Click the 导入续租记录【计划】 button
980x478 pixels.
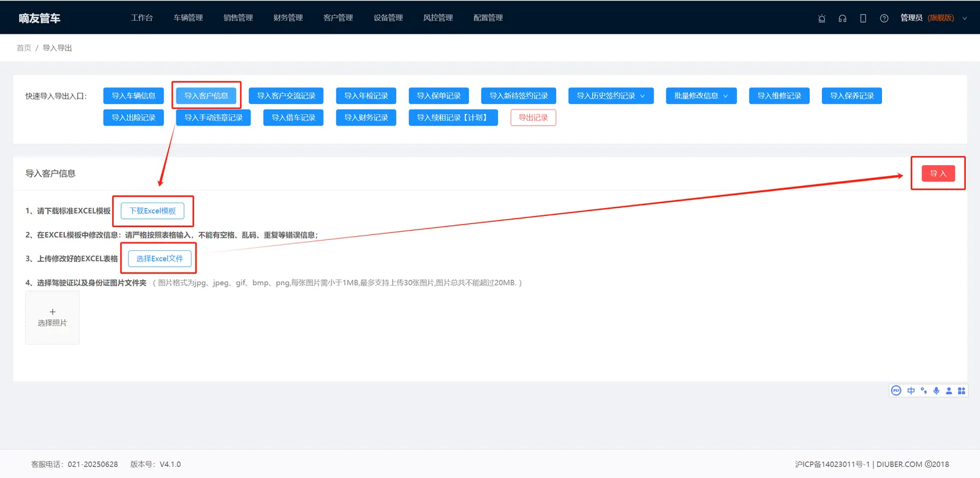[453, 118]
